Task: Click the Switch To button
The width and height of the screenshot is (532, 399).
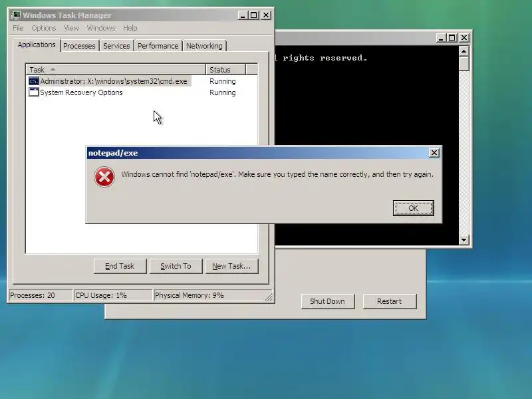Action: click(x=176, y=266)
